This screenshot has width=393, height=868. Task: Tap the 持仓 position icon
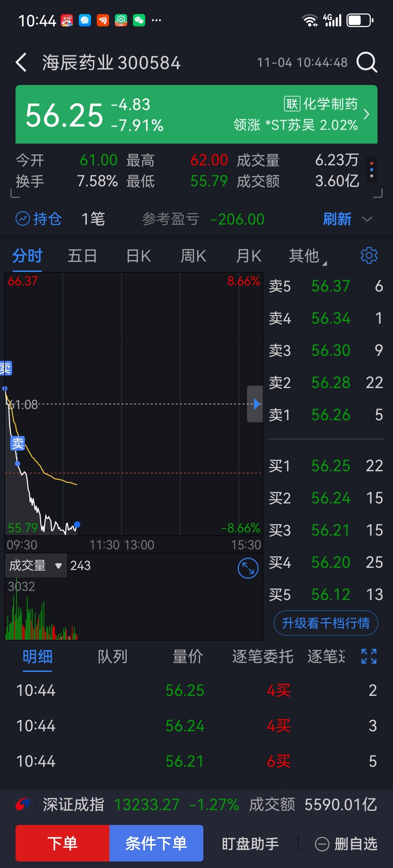(22, 219)
